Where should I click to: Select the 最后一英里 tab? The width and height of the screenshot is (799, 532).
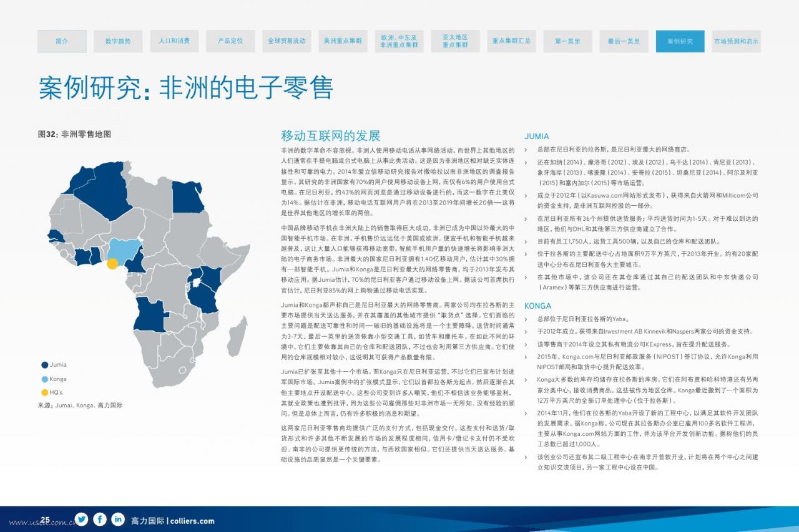click(624, 41)
